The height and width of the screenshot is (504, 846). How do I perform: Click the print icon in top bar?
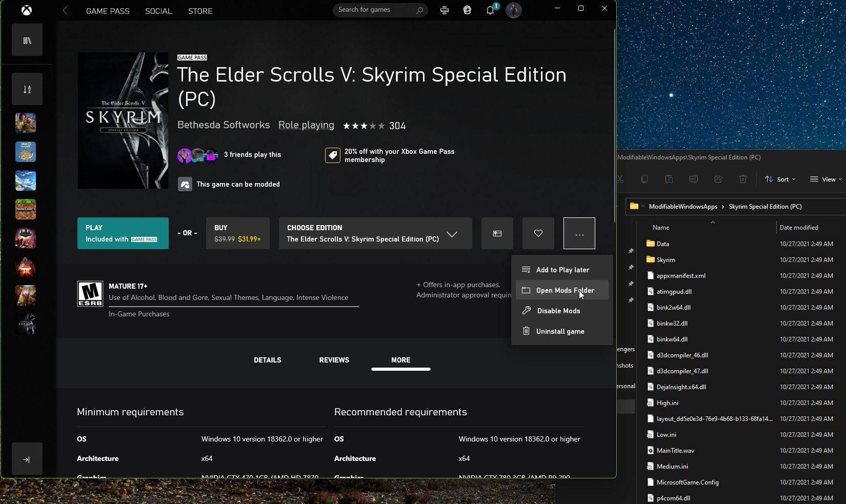point(445,10)
